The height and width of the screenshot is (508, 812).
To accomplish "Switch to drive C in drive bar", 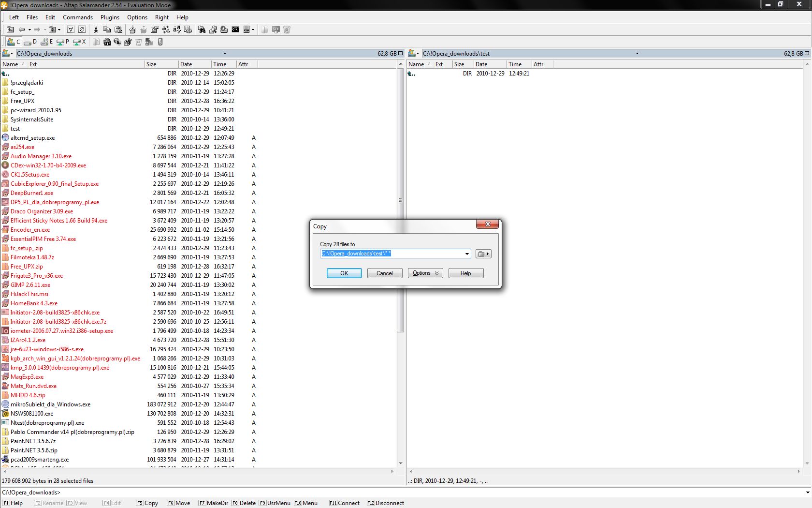I will click(14, 42).
